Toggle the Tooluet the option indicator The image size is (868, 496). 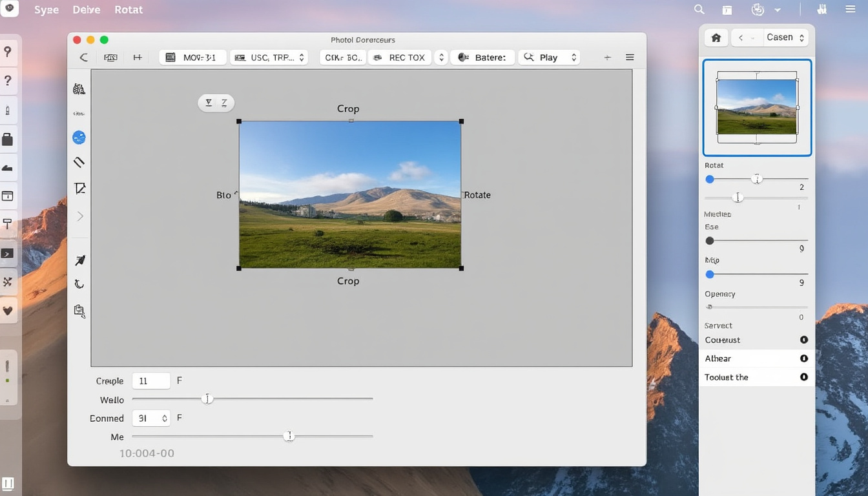point(804,377)
